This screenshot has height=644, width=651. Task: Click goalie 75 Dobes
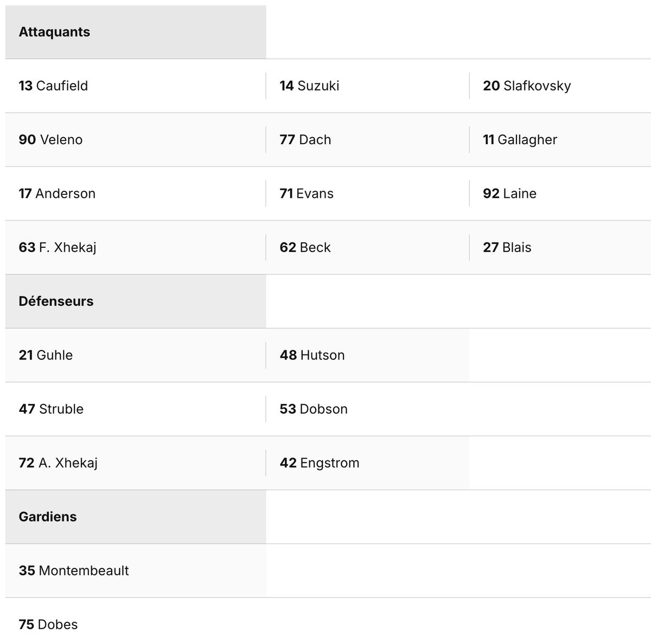click(48, 624)
